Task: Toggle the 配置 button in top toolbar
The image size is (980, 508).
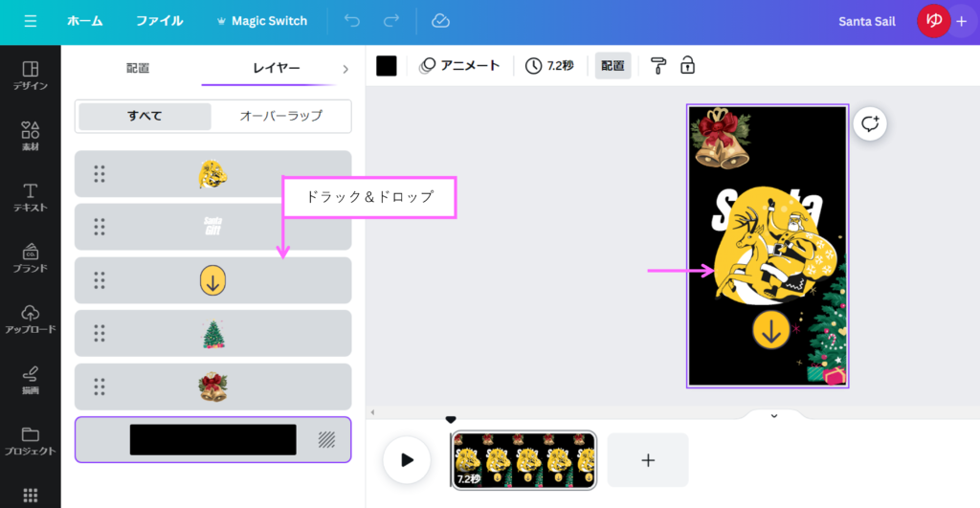Action: (612, 65)
